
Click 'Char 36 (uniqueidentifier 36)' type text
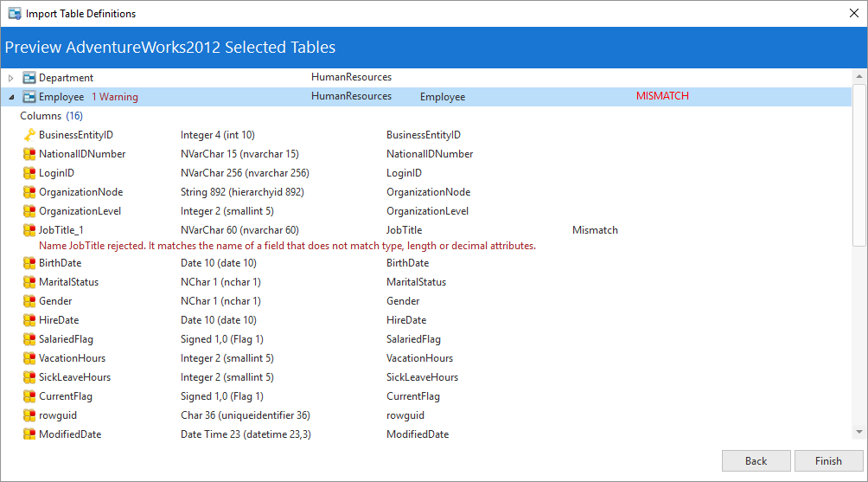[246, 415]
